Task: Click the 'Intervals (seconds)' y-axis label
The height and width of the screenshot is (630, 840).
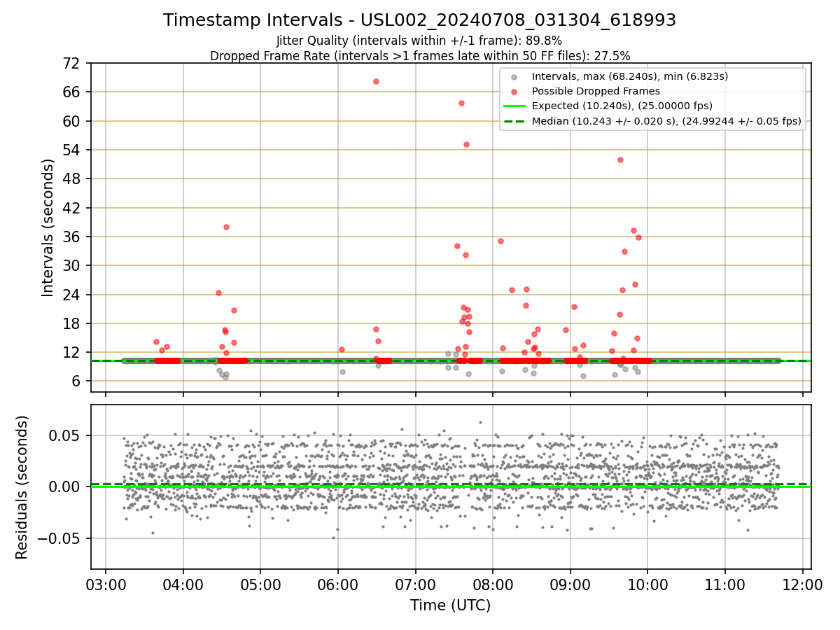Action: [48, 227]
